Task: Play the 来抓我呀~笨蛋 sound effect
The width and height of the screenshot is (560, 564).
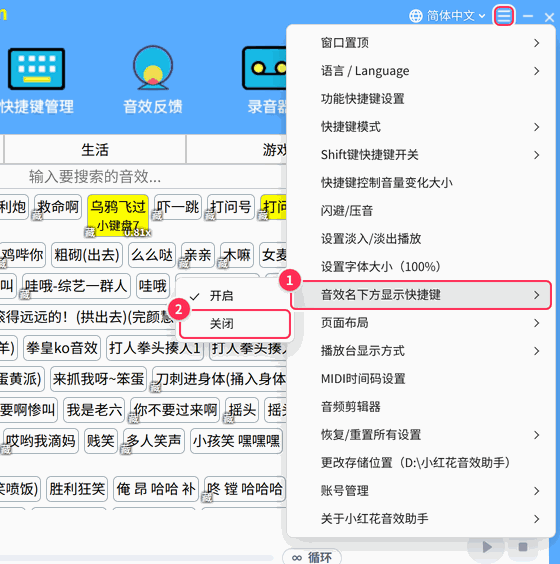Action: pos(98,379)
